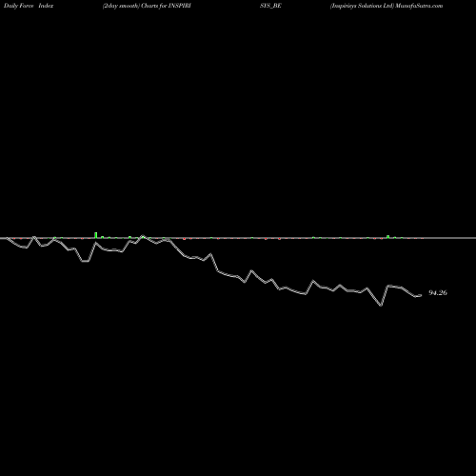Click the 'SYS_BE' symbol text
This screenshot has height=476, width=476.
(x=270, y=6)
